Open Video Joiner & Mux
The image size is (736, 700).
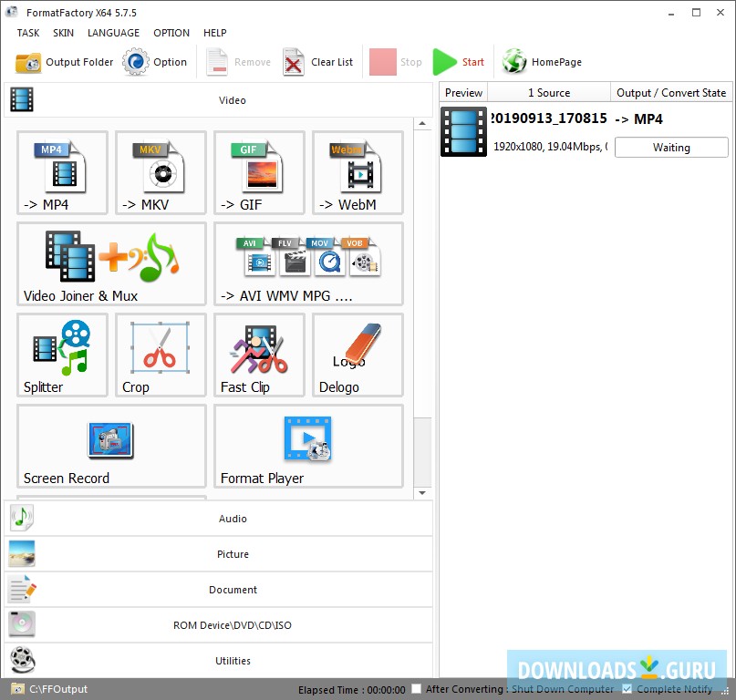tap(110, 264)
